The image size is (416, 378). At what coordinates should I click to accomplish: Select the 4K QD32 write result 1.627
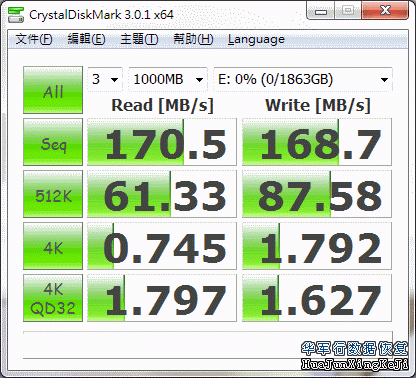(x=317, y=298)
